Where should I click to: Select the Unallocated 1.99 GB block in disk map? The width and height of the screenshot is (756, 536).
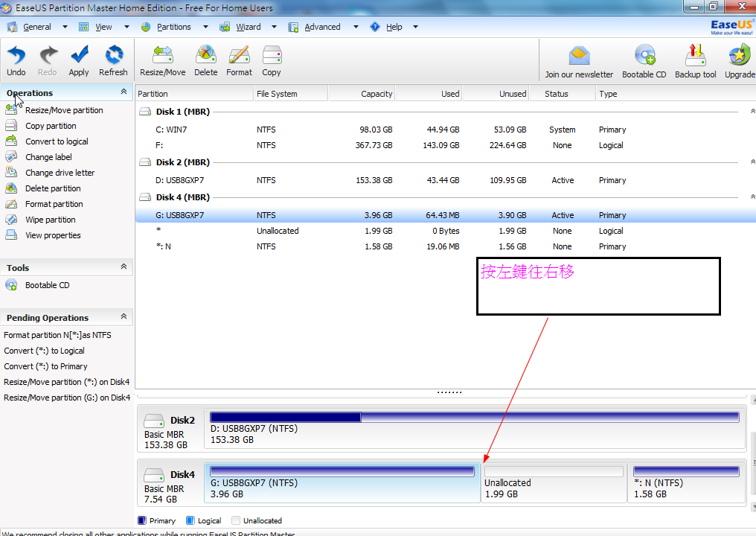554,483
